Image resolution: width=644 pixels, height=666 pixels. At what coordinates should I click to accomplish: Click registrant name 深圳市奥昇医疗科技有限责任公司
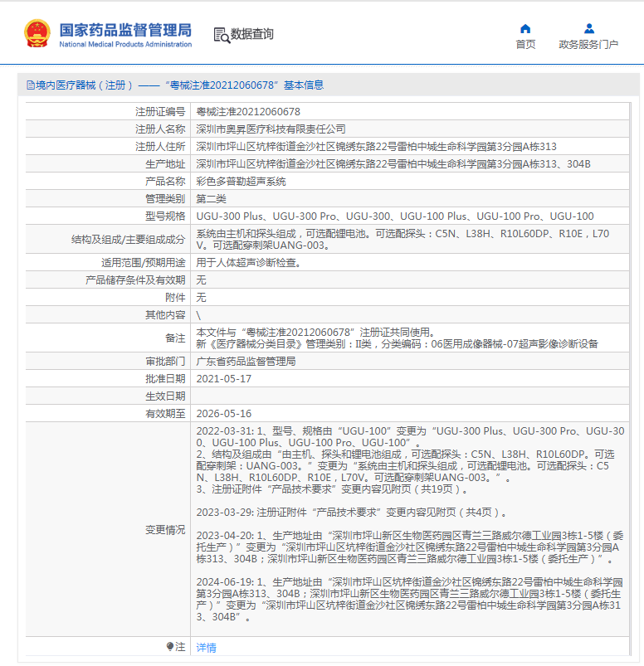(x=271, y=129)
